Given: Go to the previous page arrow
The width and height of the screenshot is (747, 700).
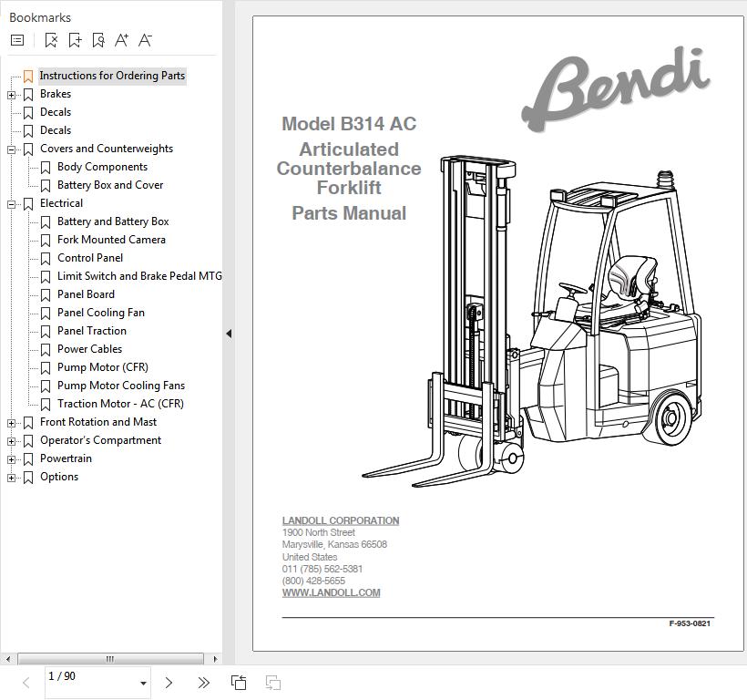Looking at the screenshot, I should click(x=26, y=683).
